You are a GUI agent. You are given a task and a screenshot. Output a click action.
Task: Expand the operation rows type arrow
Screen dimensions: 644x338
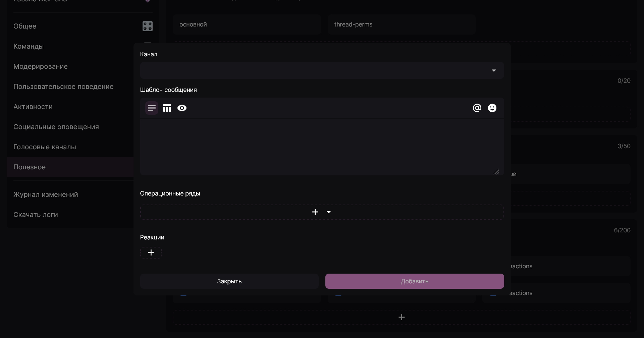coord(329,212)
